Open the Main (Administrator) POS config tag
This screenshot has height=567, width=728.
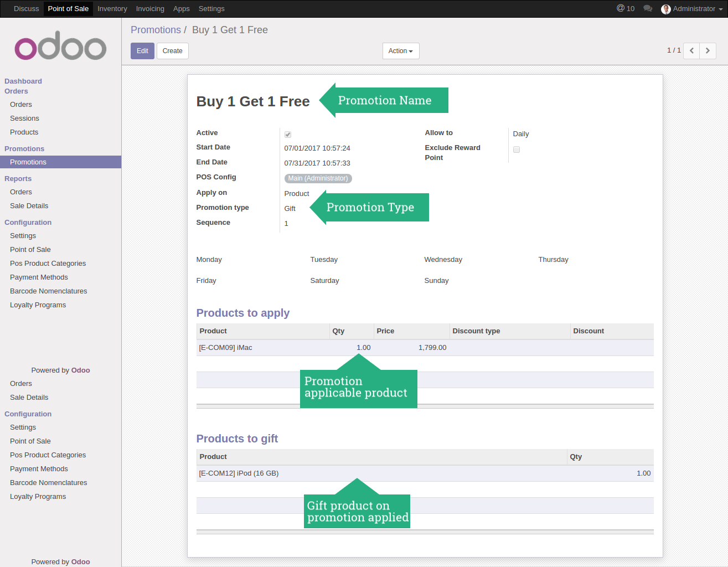(x=318, y=178)
